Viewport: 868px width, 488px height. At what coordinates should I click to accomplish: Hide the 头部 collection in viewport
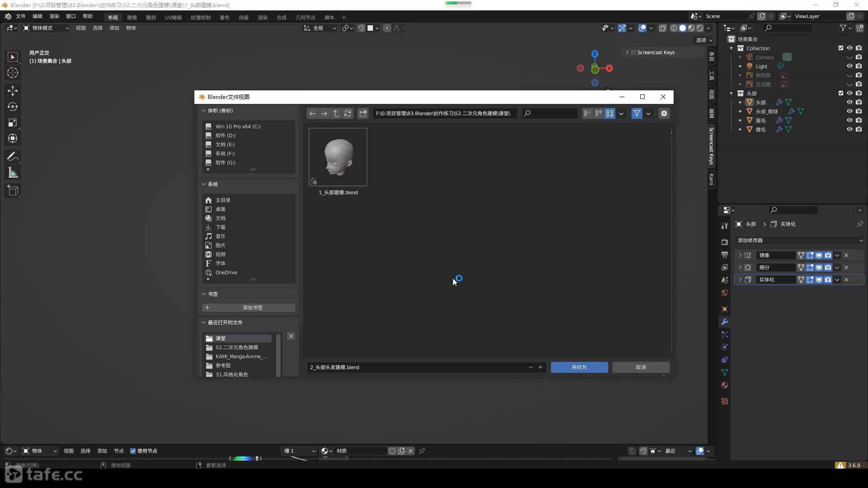(x=849, y=93)
